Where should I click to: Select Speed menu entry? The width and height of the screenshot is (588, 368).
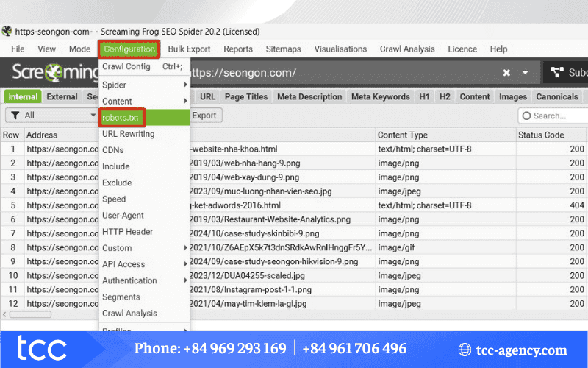(x=144, y=199)
